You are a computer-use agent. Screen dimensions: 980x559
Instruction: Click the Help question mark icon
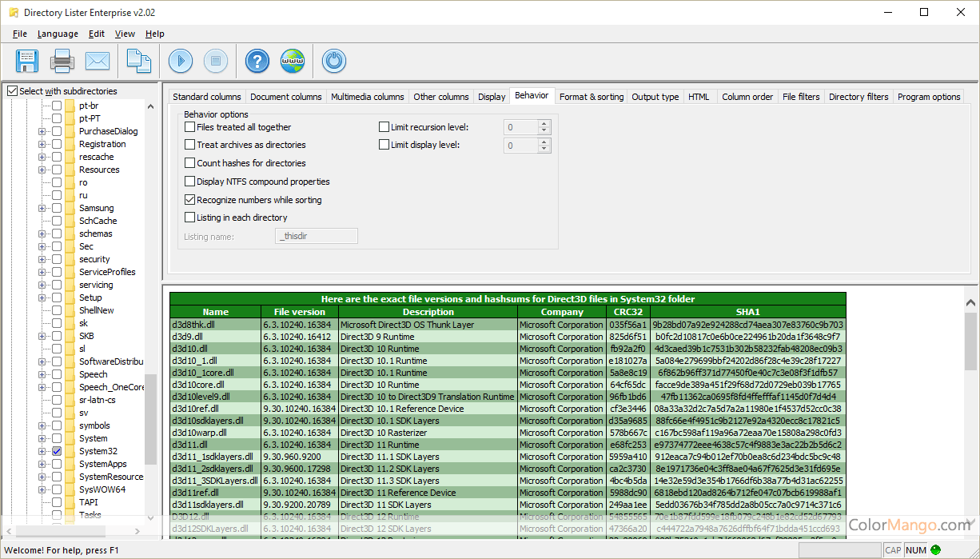[x=257, y=61]
